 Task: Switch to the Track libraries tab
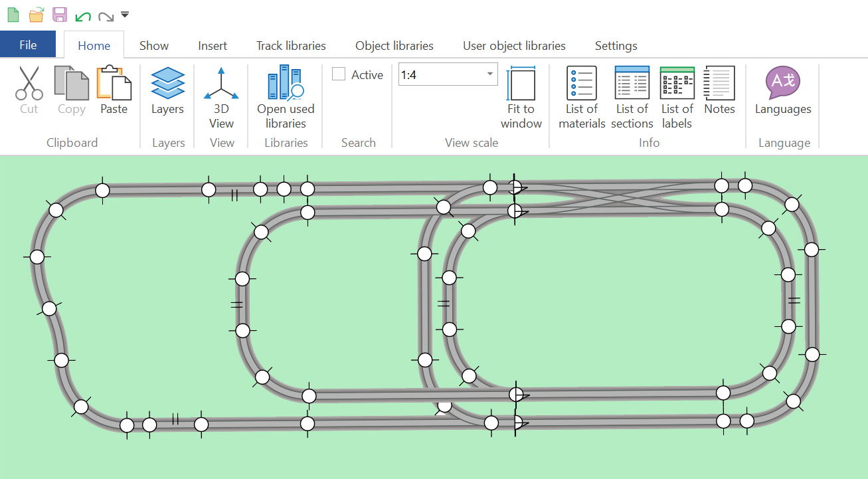click(291, 46)
